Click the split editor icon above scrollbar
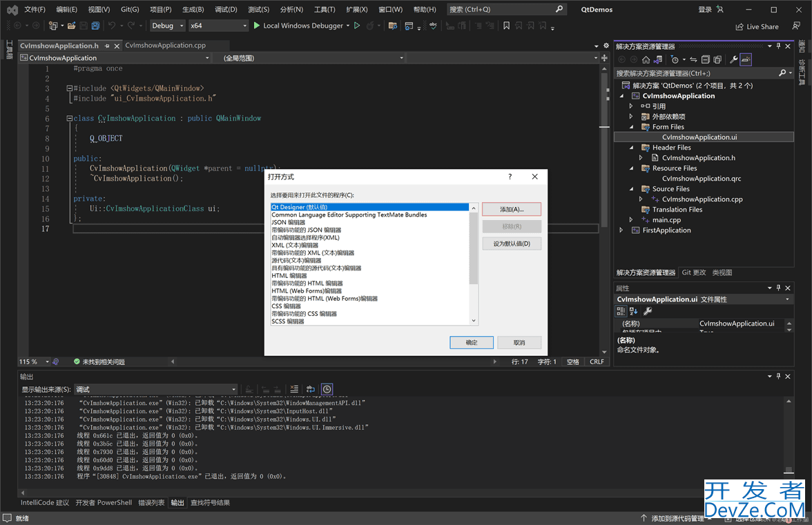Image resolution: width=812 pixels, height=525 pixels. pyautogui.click(x=604, y=58)
